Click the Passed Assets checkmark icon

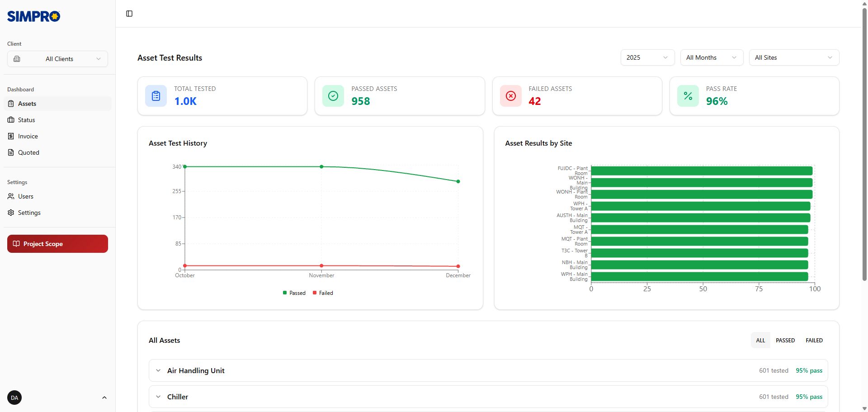333,96
